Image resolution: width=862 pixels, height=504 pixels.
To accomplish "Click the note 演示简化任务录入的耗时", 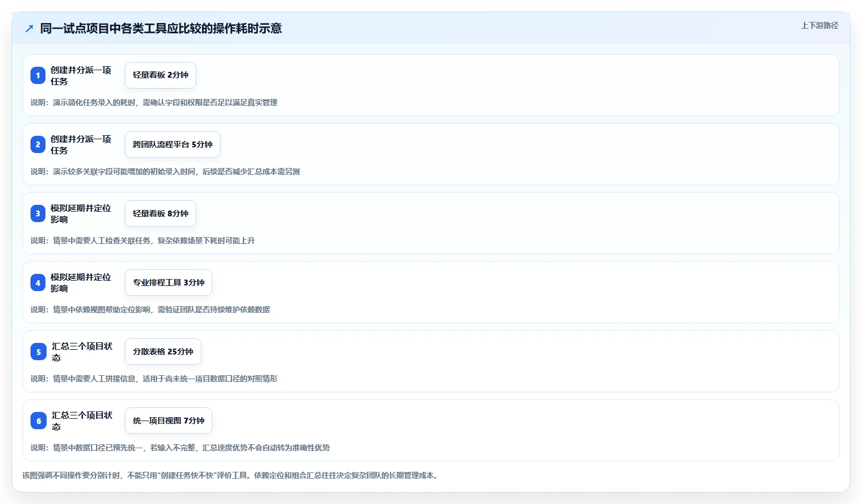I will click(154, 102).
